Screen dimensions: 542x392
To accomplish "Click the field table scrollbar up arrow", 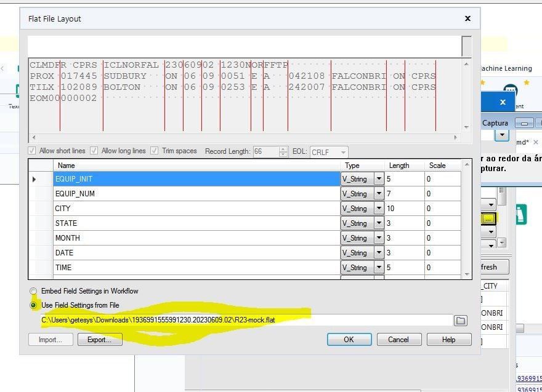I will coord(467,164).
